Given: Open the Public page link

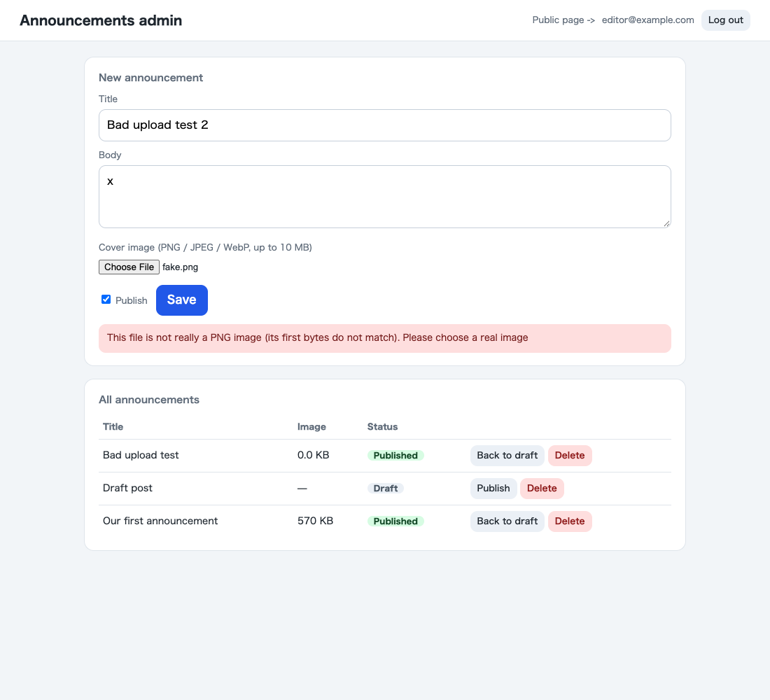Looking at the screenshot, I should pos(563,20).
